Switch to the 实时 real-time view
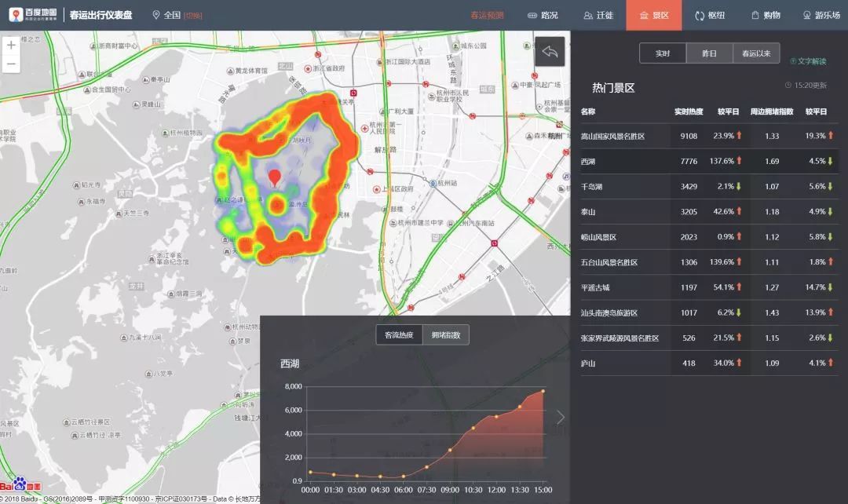The image size is (848, 504). (663, 53)
